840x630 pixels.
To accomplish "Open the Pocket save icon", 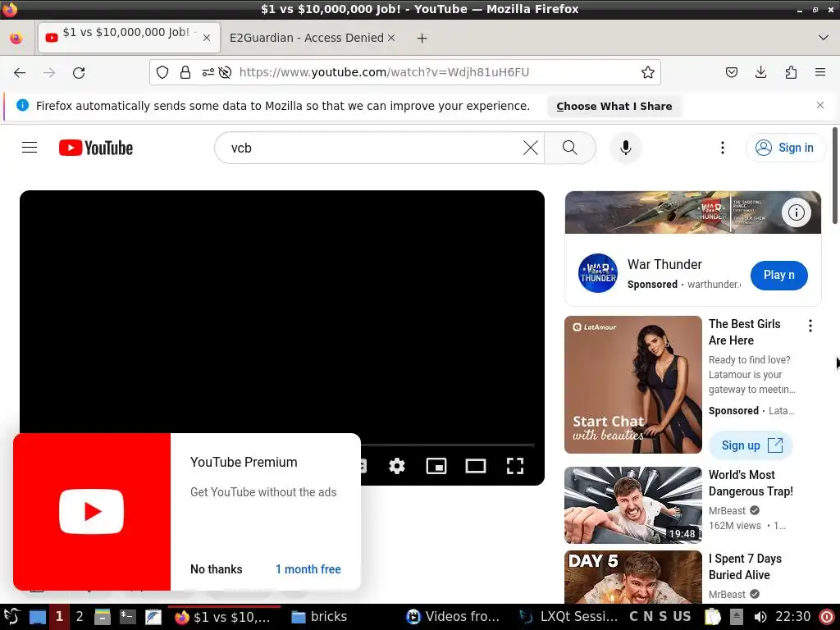I will point(731,72).
